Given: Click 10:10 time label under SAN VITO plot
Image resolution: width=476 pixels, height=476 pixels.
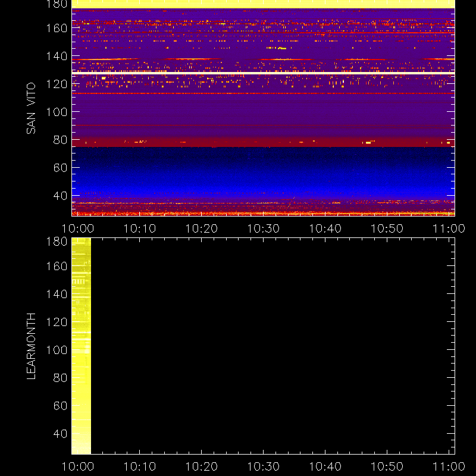Looking at the screenshot, I should coord(140,228).
